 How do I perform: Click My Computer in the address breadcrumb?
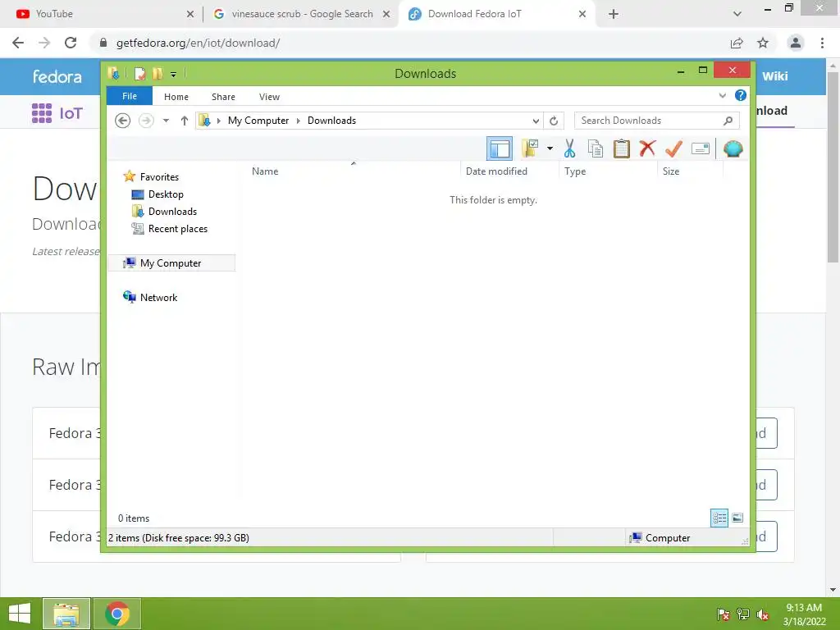click(258, 121)
